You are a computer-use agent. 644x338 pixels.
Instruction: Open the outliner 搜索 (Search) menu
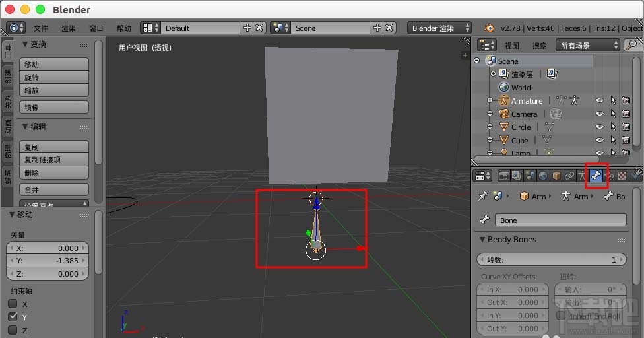tap(539, 45)
